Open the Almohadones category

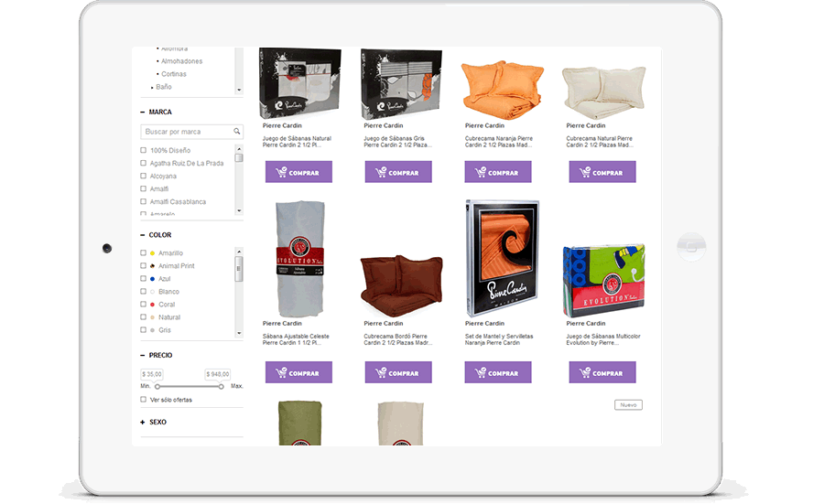point(181,61)
